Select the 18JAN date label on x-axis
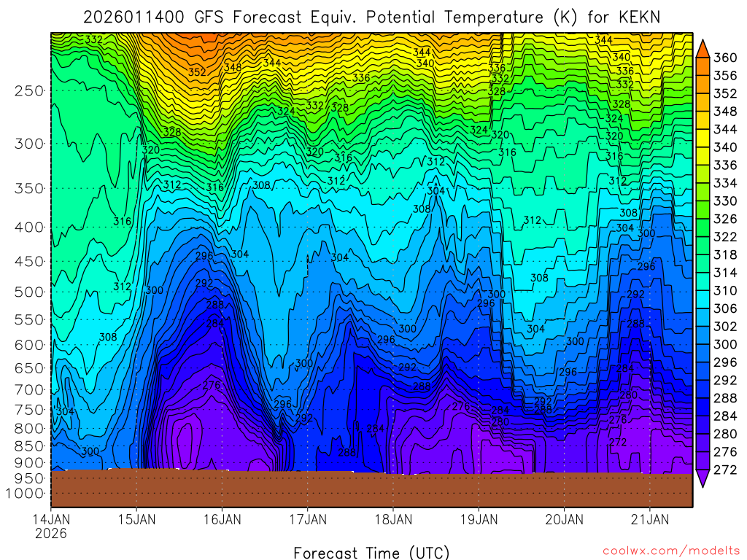 click(393, 519)
